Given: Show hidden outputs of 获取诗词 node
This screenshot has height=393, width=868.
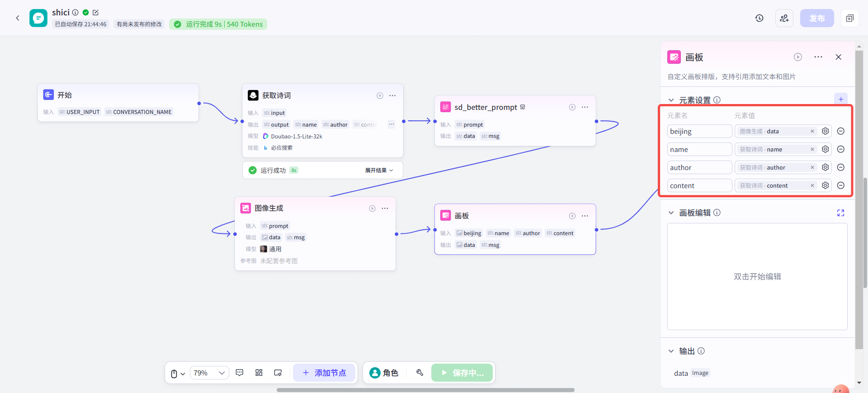Looking at the screenshot, I should (x=392, y=124).
